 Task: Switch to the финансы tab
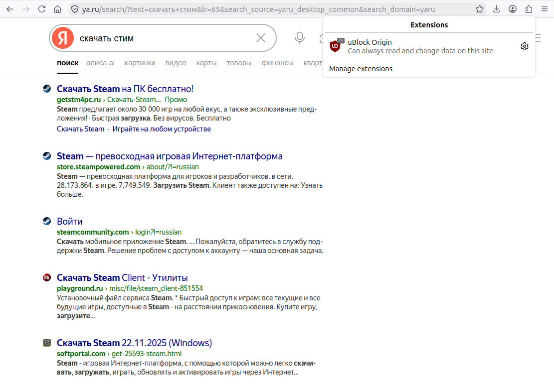pyautogui.click(x=277, y=63)
